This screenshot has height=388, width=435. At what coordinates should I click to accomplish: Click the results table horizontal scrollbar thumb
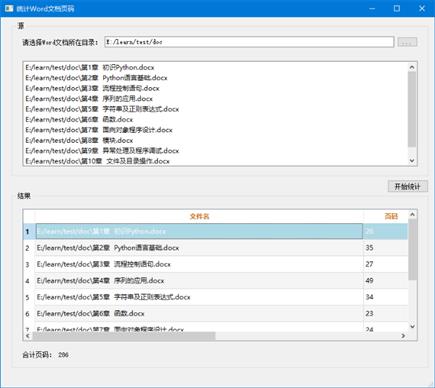[x=124, y=336]
